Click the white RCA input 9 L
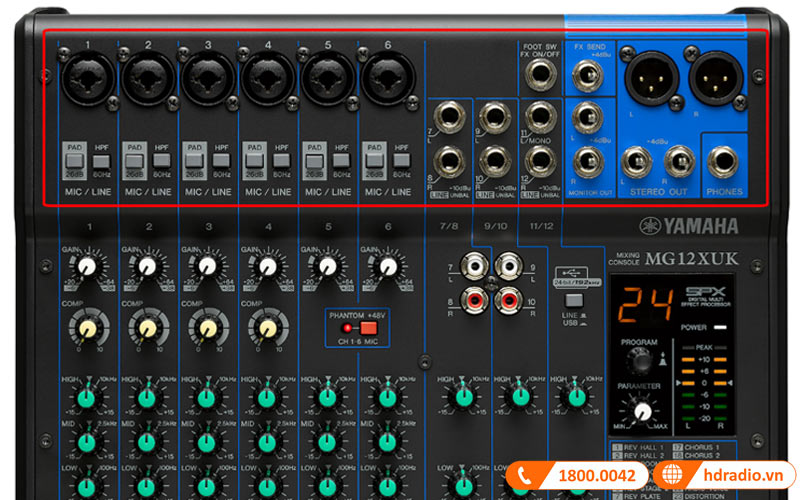This screenshot has width=800, height=500. (509, 266)
